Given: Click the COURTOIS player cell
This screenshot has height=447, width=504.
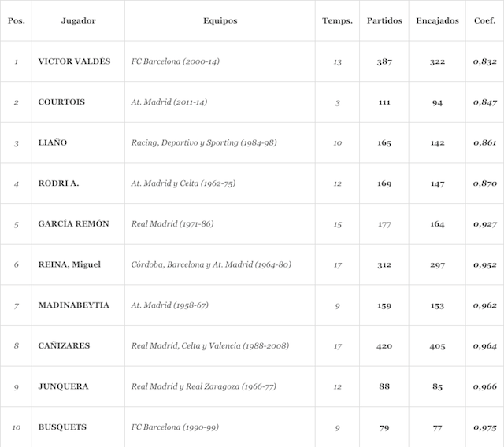Looking at the screenshot, I should click(x=61, y=102).
